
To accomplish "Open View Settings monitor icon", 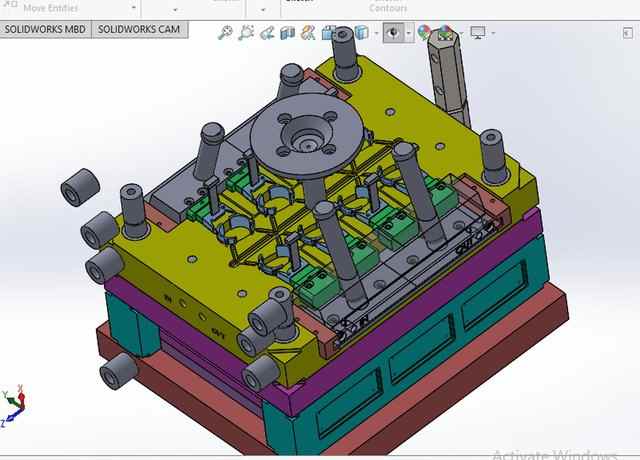I will coord(477,33).
